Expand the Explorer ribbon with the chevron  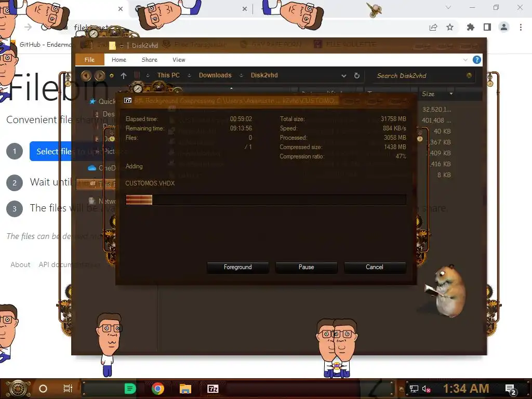tap(465, 60)
